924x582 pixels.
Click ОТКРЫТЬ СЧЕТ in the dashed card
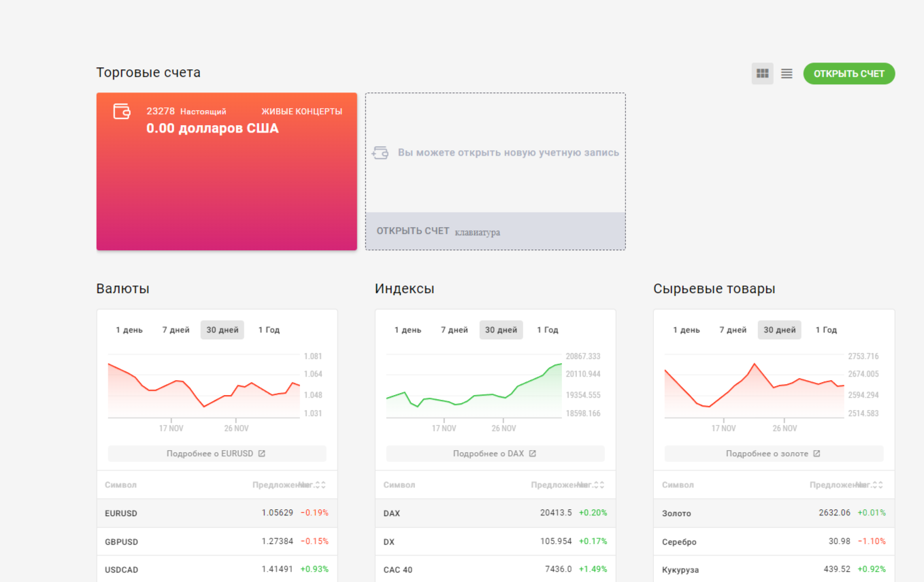point(413,230)
